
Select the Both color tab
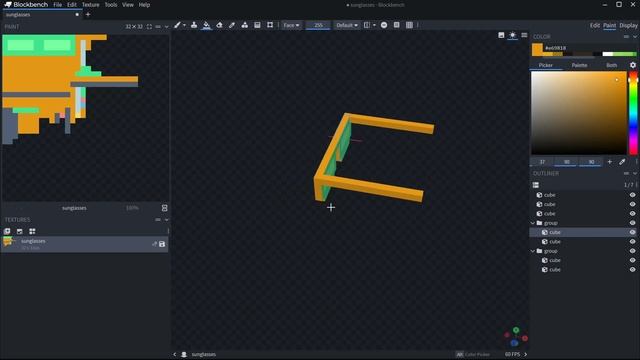(611, 65)
